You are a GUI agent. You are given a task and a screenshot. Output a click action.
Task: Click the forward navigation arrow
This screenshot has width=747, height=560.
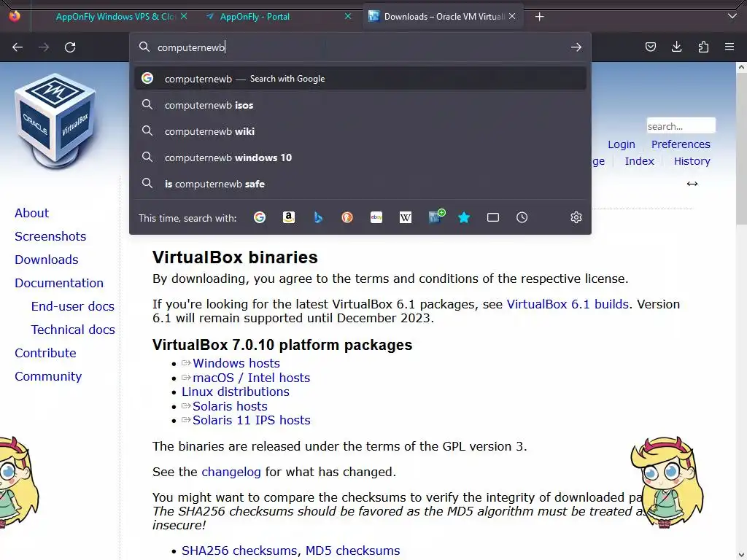(x=44, y=47)
